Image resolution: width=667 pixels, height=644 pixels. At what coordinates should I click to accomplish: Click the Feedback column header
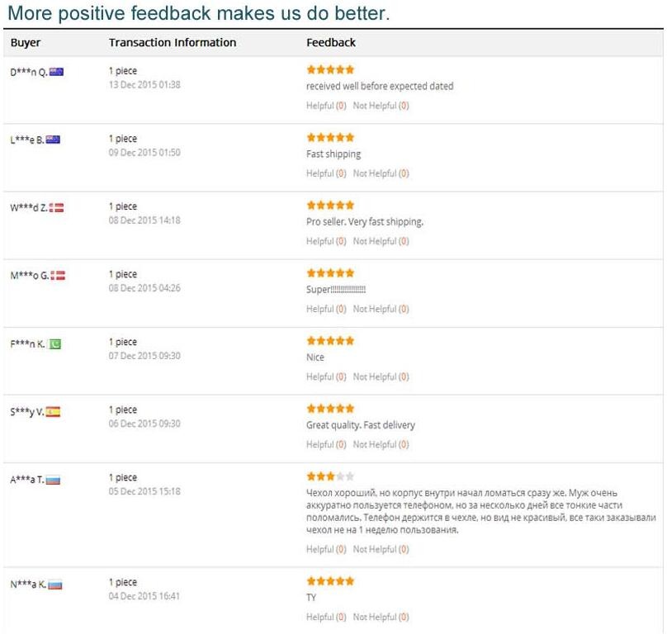[x=331, y=42]
